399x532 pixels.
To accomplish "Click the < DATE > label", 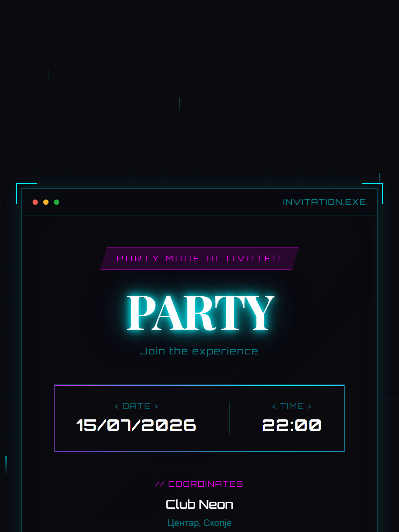I will click(x=136, y=406).
